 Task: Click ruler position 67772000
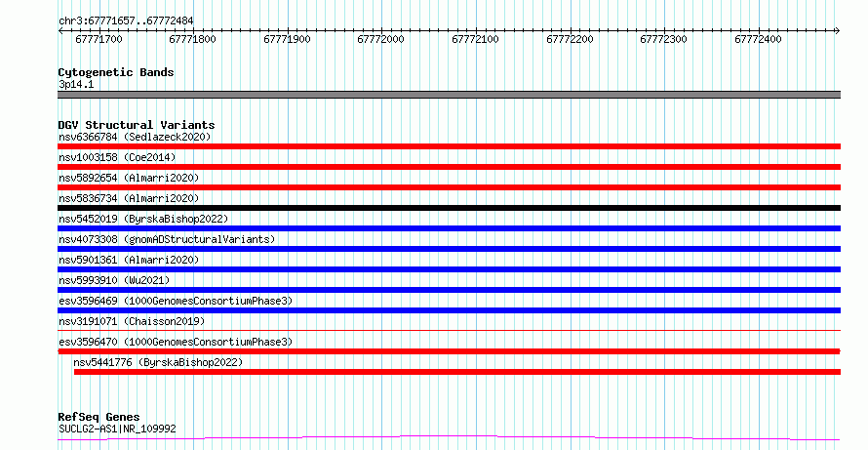[x=381, y=39]
